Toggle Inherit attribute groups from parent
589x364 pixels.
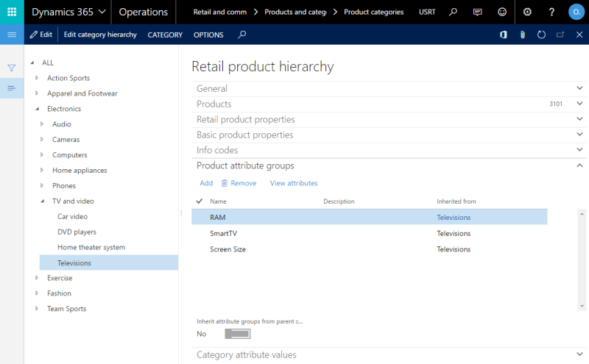(x=238, y=334)
